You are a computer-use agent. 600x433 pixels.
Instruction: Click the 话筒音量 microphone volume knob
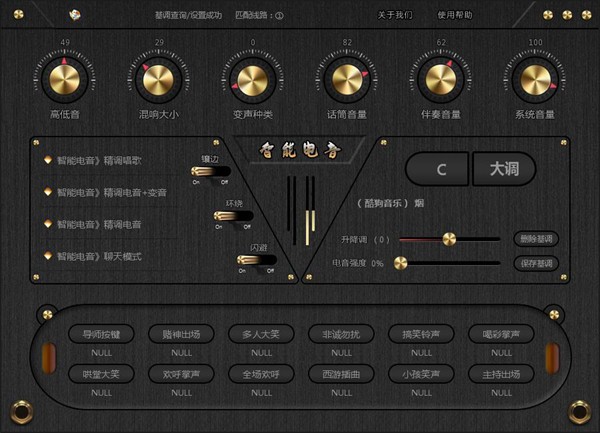pyautogui.click(x=345, y=79)
